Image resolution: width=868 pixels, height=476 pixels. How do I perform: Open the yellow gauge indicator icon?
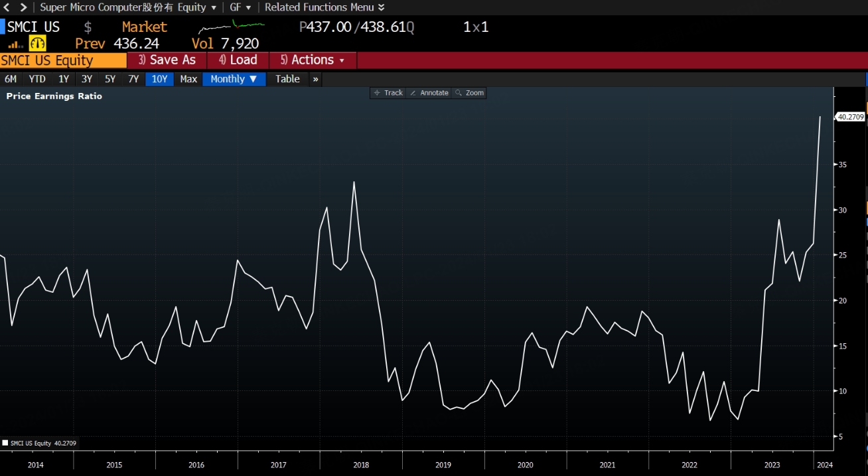pos(38,43)
